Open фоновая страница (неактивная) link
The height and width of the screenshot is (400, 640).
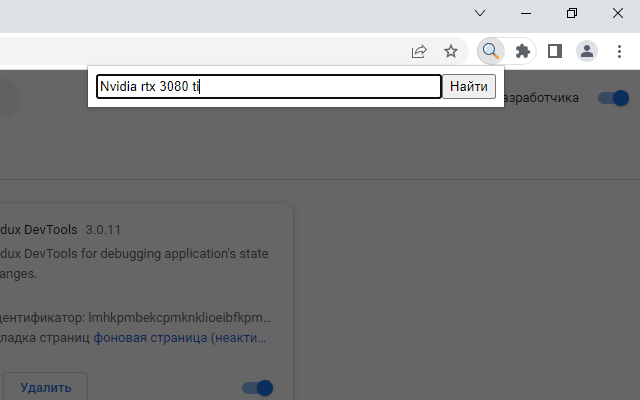click(180, 338)
